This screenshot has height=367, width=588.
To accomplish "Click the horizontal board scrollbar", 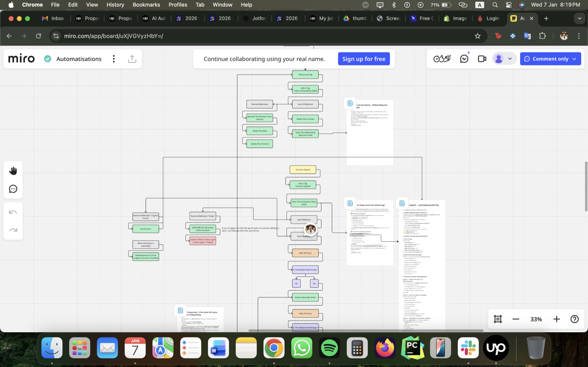I will tap(366, 331).
